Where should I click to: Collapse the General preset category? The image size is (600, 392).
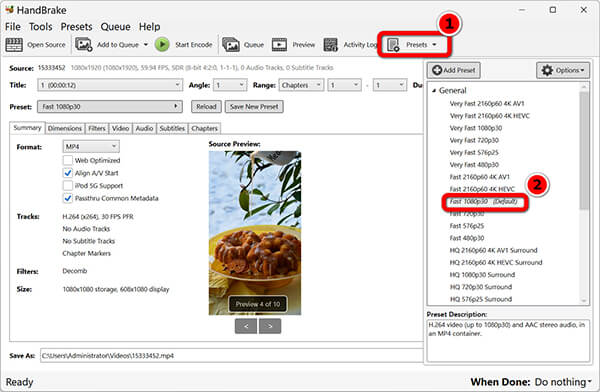[x=434, y=91]
